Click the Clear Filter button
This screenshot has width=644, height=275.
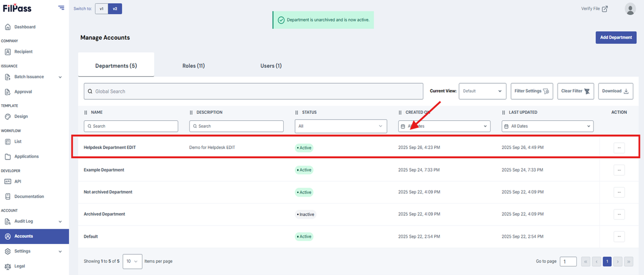coord(576,91)
